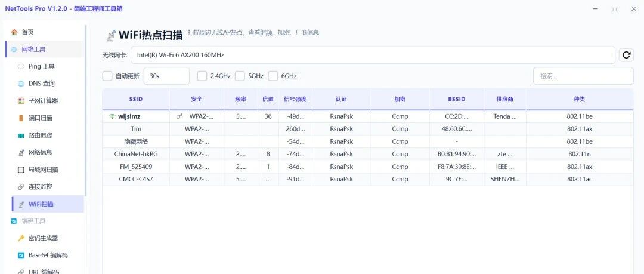Sort by the BSSID column header
644x274 pixels.
click(457, 99)
